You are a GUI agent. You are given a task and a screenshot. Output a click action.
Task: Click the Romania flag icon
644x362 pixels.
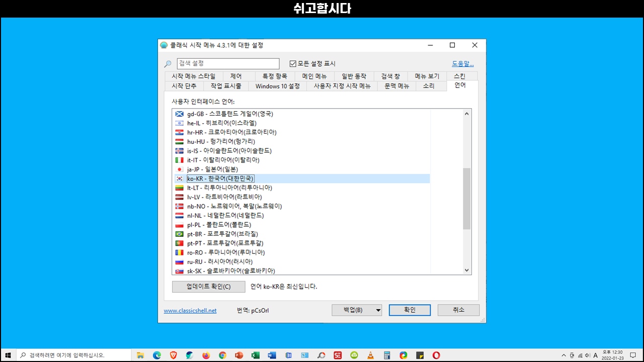179,252
